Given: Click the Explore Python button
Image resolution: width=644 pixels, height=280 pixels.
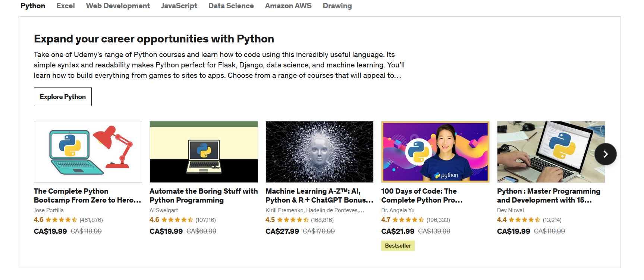Looking at the screenshot, I should [x=62, y=97].
